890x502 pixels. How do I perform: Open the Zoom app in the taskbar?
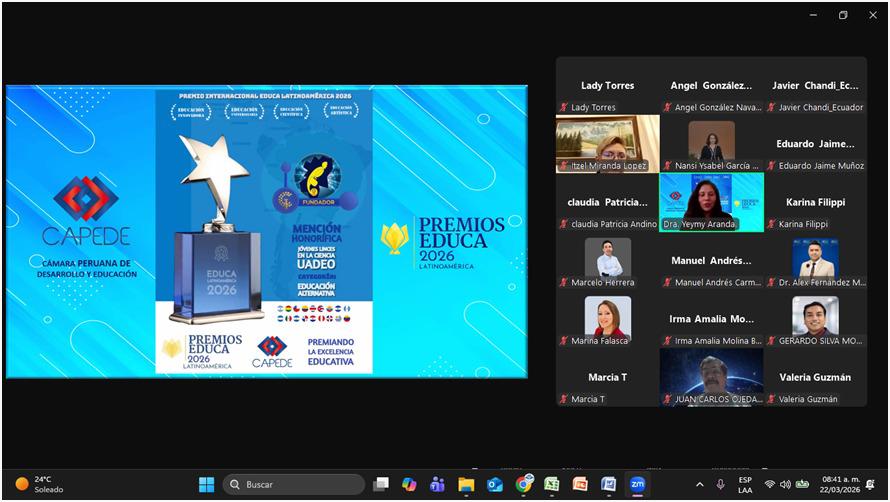(637, 484)
